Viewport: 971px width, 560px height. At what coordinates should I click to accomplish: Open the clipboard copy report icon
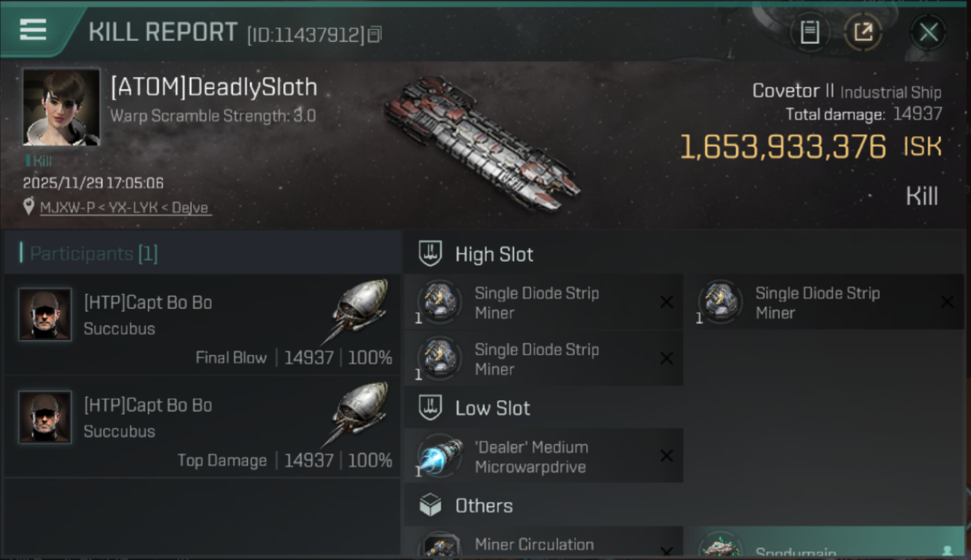coord(810,32)
